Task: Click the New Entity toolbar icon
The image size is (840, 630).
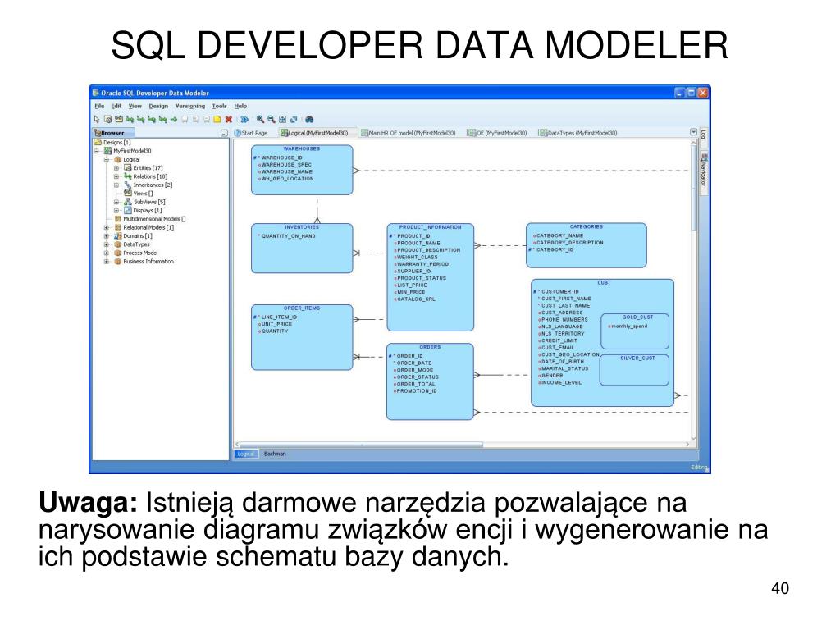Action: [107, 120]
